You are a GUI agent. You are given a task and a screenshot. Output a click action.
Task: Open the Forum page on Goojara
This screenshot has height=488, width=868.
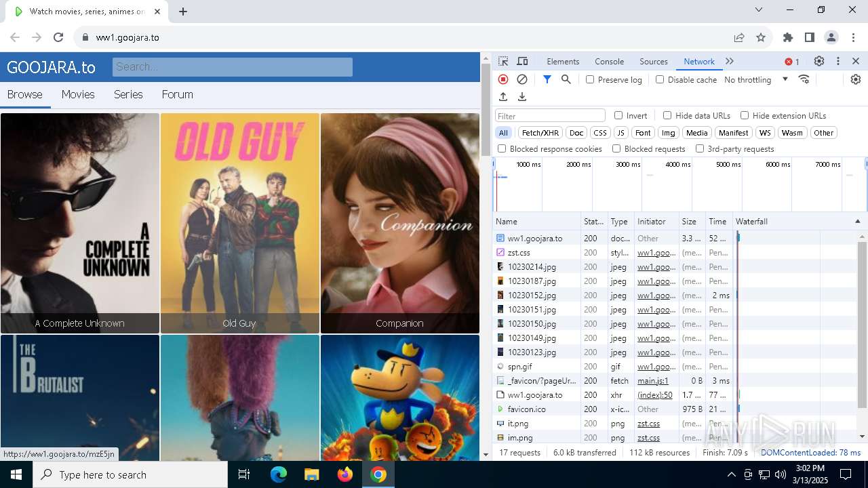pyautogui.click(x=177, y=94)
